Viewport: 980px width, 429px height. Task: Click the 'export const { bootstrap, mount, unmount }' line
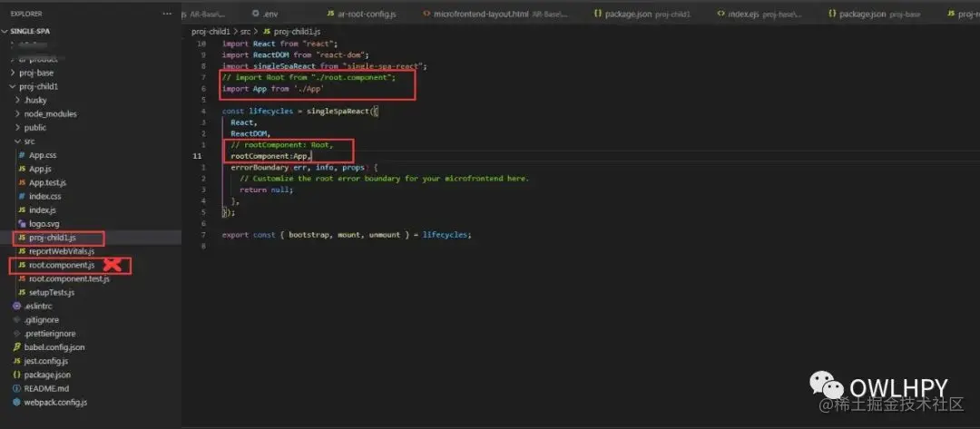coord(347,235)
